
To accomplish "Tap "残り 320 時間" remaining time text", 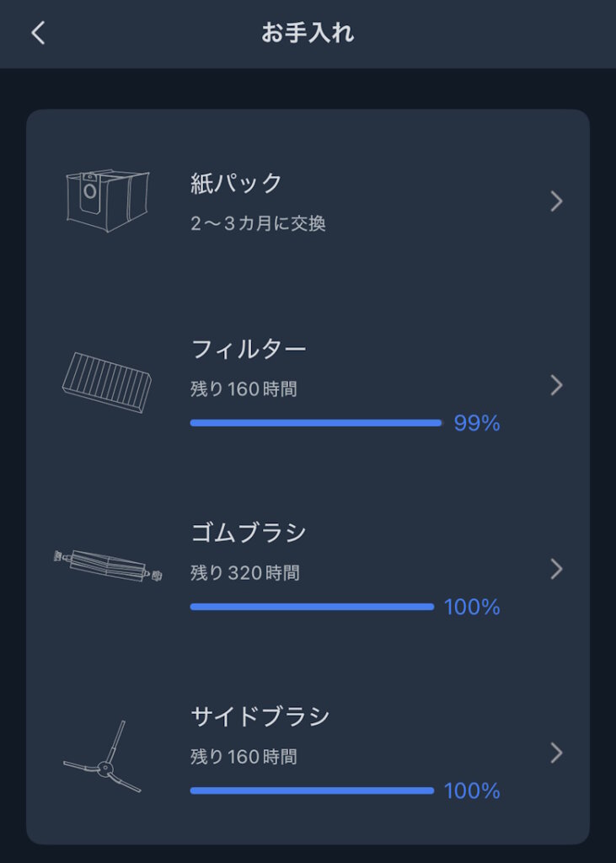I will [245, 573].
